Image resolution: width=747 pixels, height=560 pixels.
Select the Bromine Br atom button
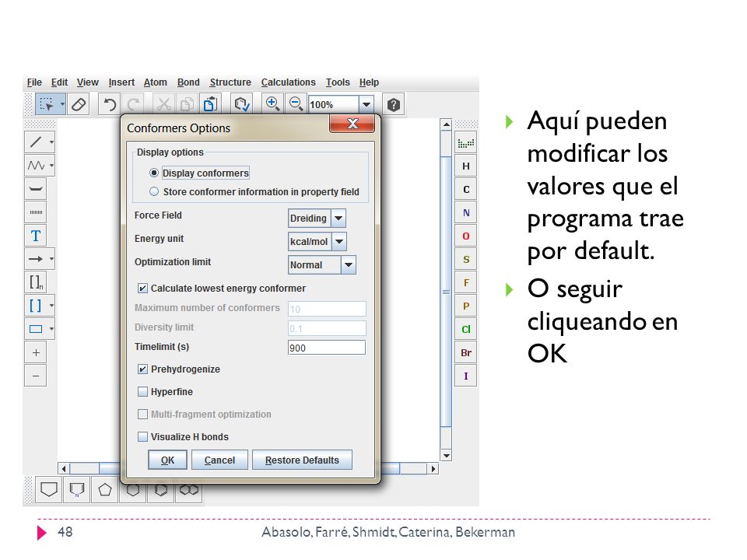[x=466, y=353]
